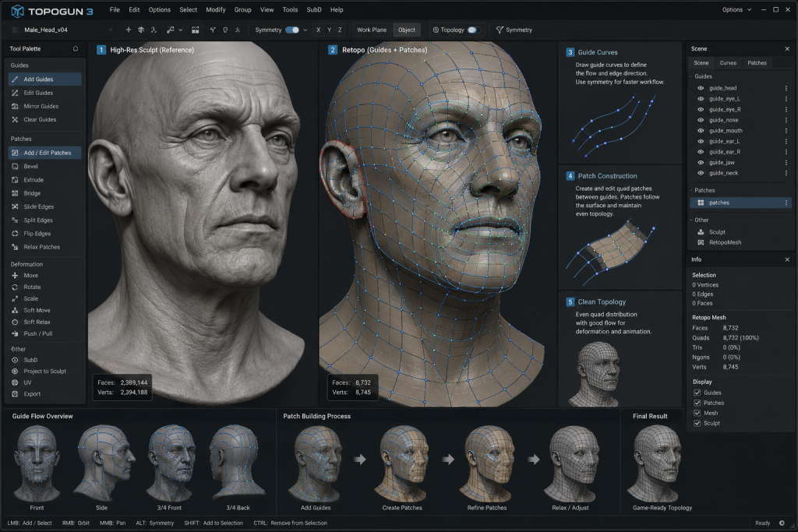Click the Project to Sculpt tool
This screenshot has height=532, width=798.
44,372
